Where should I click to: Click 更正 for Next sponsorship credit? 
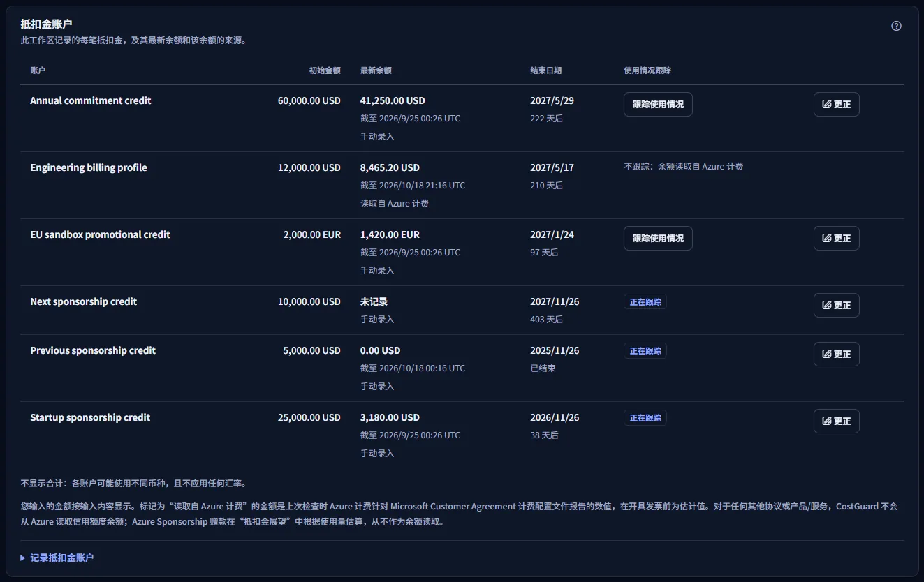tap(837, 306)
